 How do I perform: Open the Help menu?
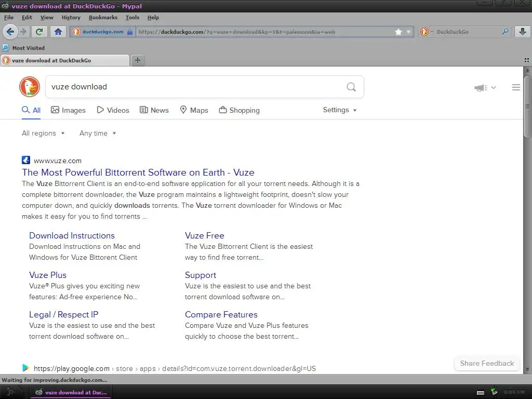153,17
